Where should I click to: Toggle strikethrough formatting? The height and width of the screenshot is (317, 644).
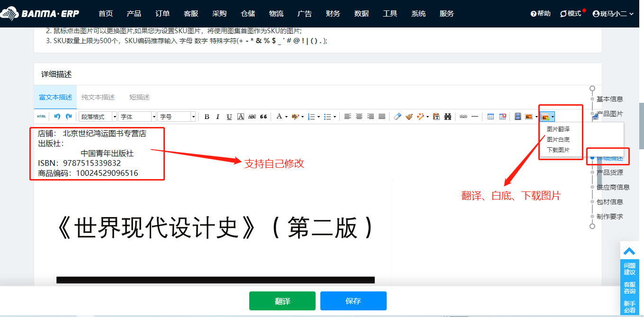coord(252,117)
